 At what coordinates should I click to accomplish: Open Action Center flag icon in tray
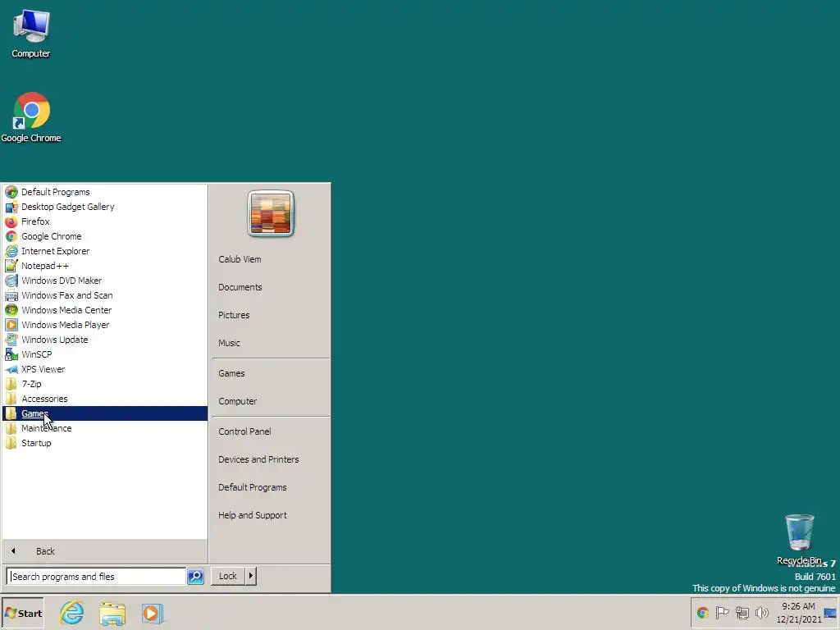pyautogui.click(x=722, y=612)
